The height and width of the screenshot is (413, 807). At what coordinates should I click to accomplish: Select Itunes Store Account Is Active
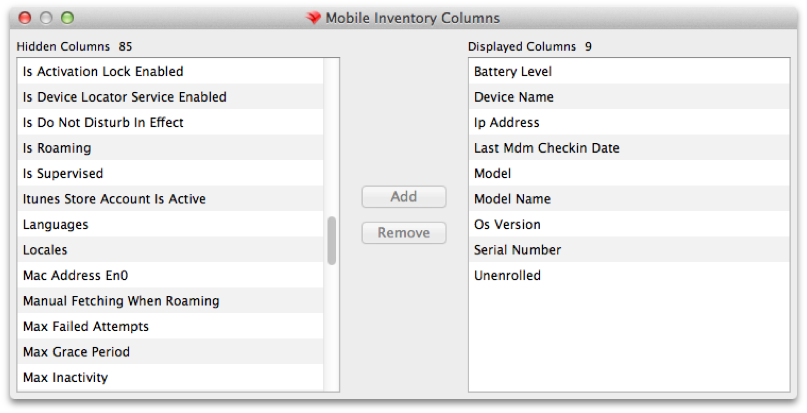[x=170, y=199]
